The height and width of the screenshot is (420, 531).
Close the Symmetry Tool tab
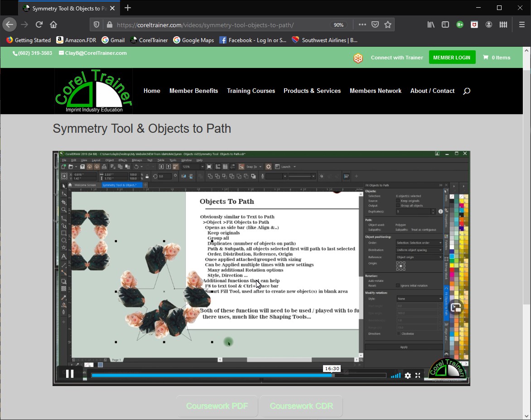pyautogui.click(x=112, y=8)
